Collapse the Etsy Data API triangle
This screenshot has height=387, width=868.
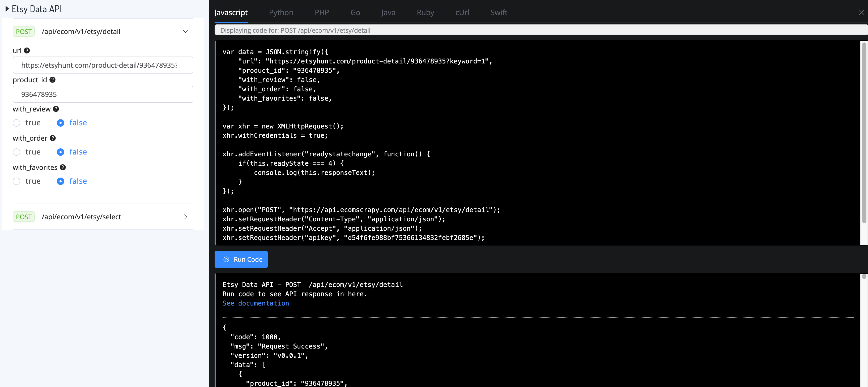[7, 9]
